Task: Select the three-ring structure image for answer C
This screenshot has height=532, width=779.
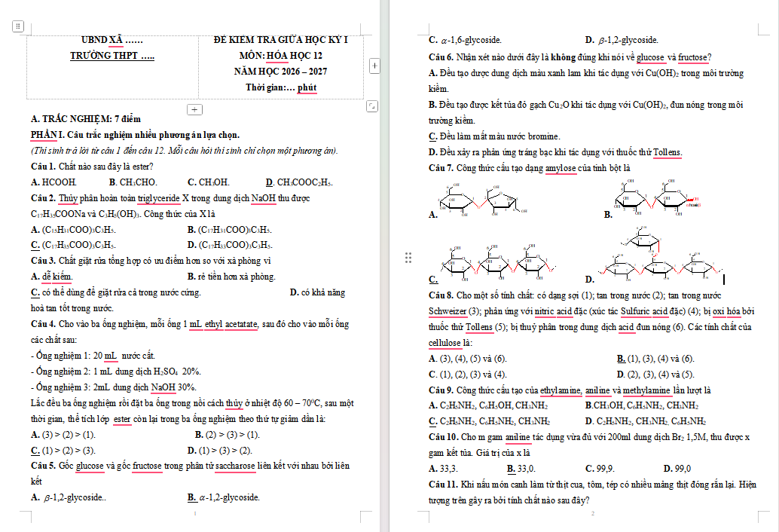Action: click(x=498, y=262)
